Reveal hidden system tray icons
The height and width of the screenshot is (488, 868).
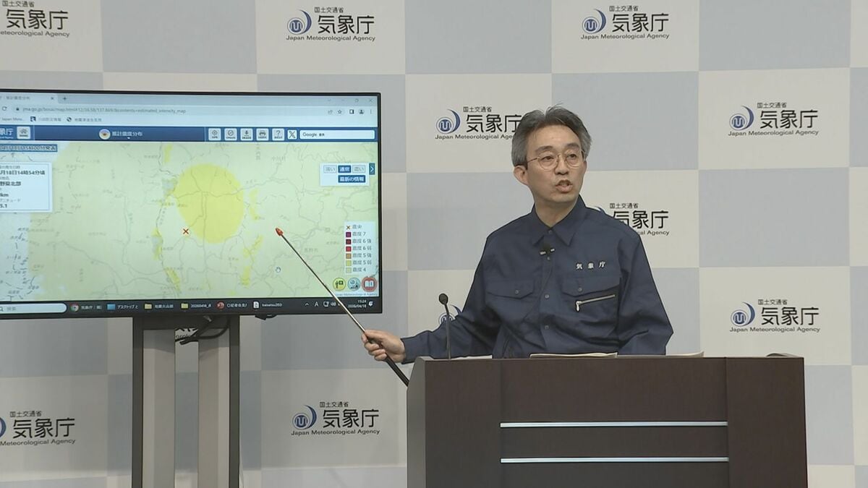pos(305,304)
